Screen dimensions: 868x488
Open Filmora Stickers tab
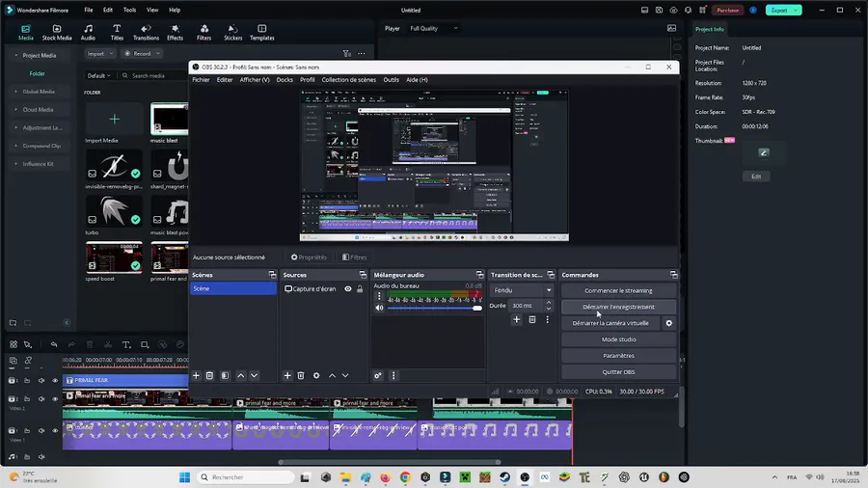[232, 32]
